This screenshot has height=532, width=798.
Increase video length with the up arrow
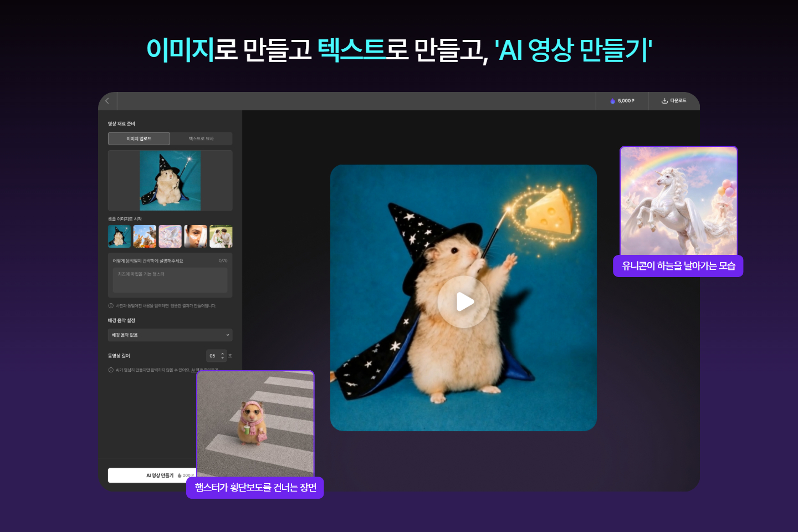[223, 354]
